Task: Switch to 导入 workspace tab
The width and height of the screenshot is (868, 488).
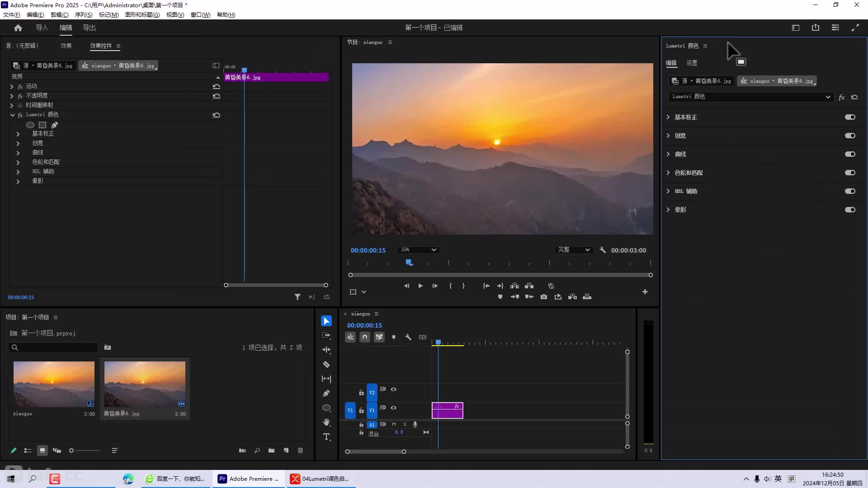Action: tap(42, 28)
